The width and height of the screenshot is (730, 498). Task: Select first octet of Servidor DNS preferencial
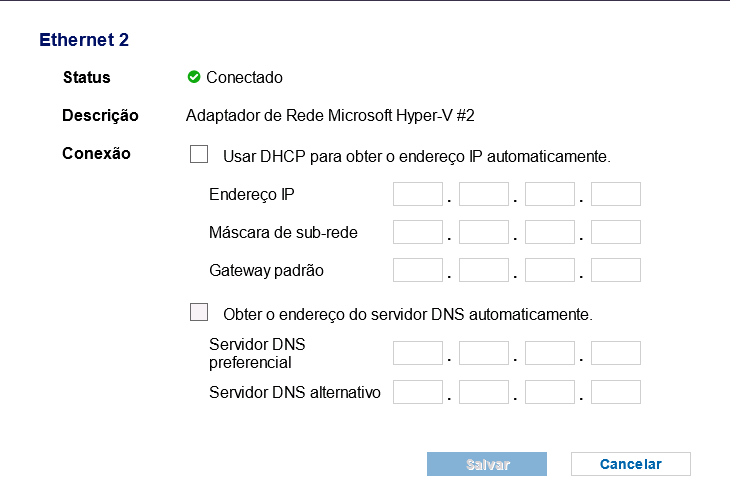coord(418,353)
